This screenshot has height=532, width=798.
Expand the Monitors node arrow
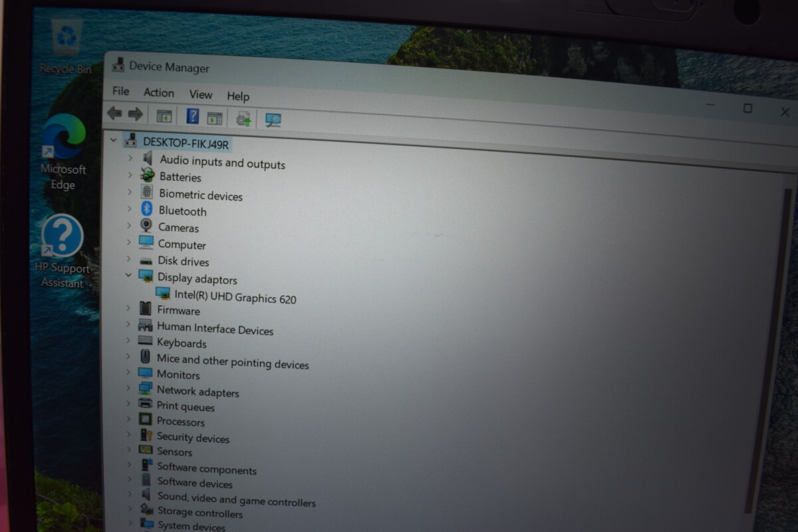[128, 372]
